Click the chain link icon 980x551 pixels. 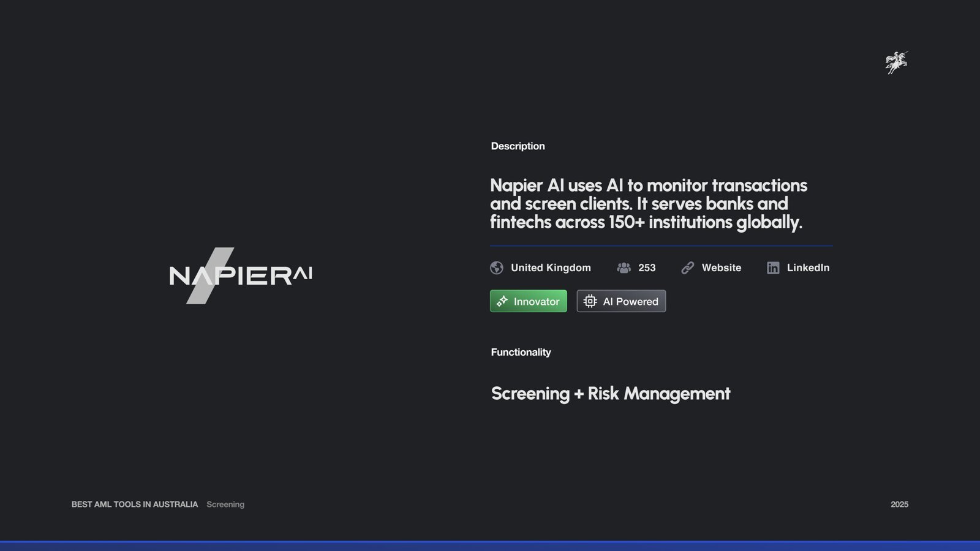[688, 268]
